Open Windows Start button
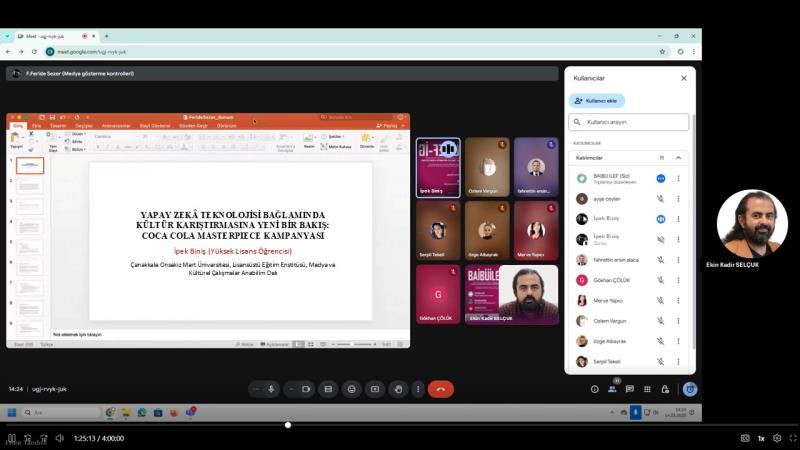The height and width of the screenshot is (450, 800). coord(12,412)
